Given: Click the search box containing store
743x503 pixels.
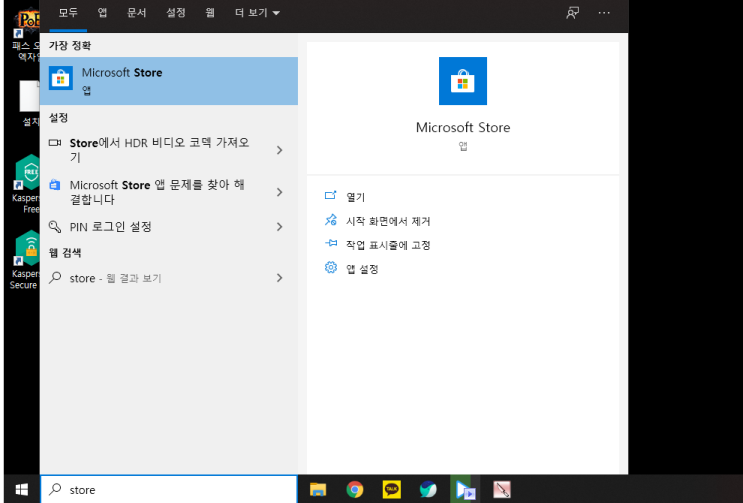Looking at the screenshot, I should pyautogui.click(x=169, y=489).
